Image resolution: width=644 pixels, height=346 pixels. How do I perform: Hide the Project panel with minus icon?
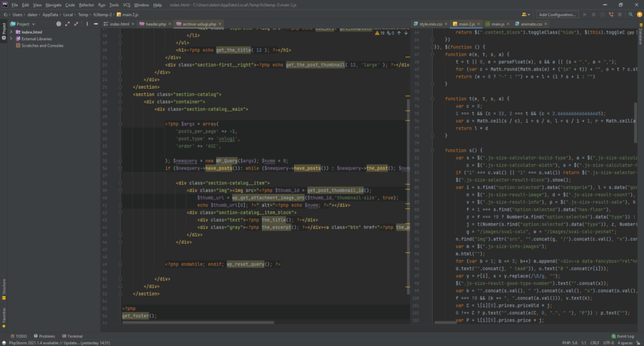pos(96,24)
